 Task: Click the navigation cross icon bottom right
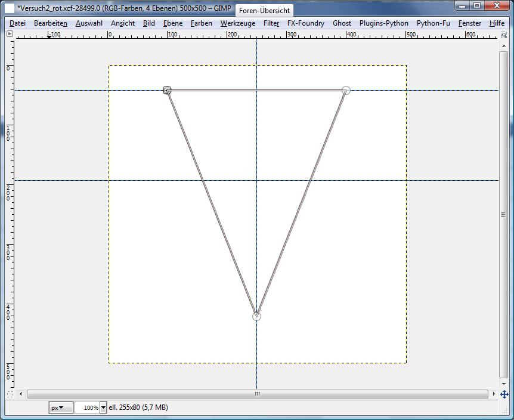pyautogui.click(x=504, y=394)
